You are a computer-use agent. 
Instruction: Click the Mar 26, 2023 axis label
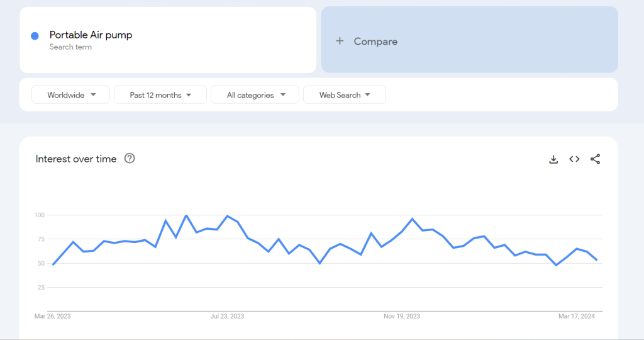[x=53, y=316]
